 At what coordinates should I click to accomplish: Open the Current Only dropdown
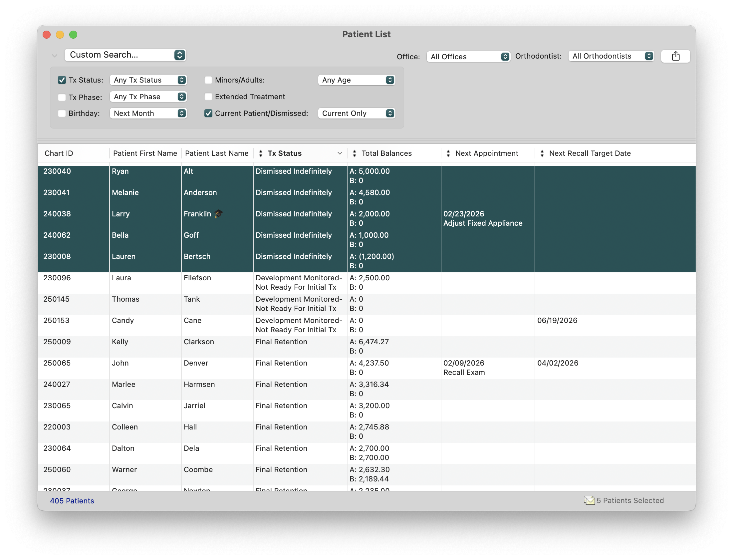(357, 113)
